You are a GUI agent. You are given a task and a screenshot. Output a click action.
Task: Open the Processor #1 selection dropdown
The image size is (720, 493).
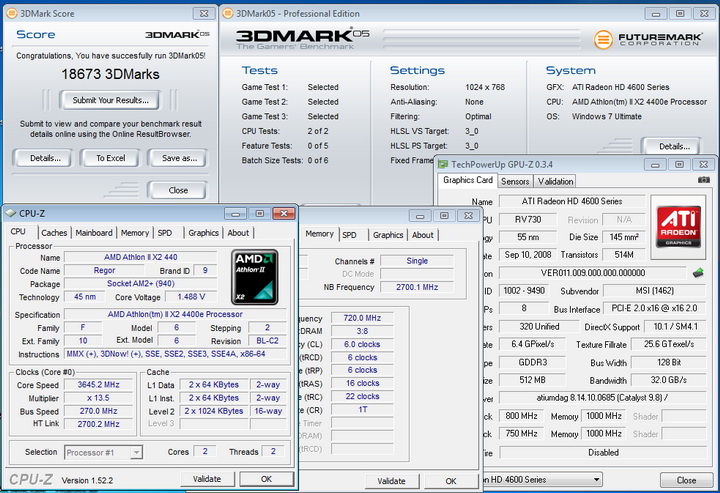coord(103,452)
